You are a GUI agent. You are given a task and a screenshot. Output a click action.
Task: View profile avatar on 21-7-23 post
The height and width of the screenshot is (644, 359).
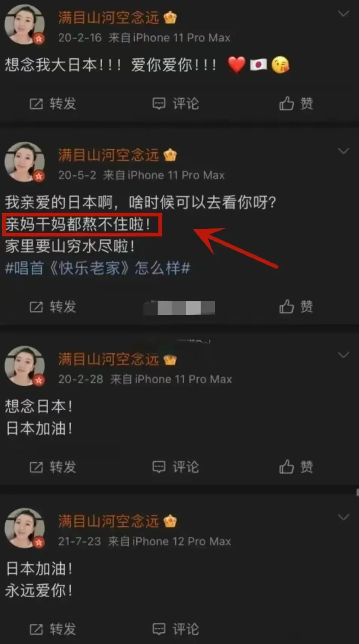point(25,528)
